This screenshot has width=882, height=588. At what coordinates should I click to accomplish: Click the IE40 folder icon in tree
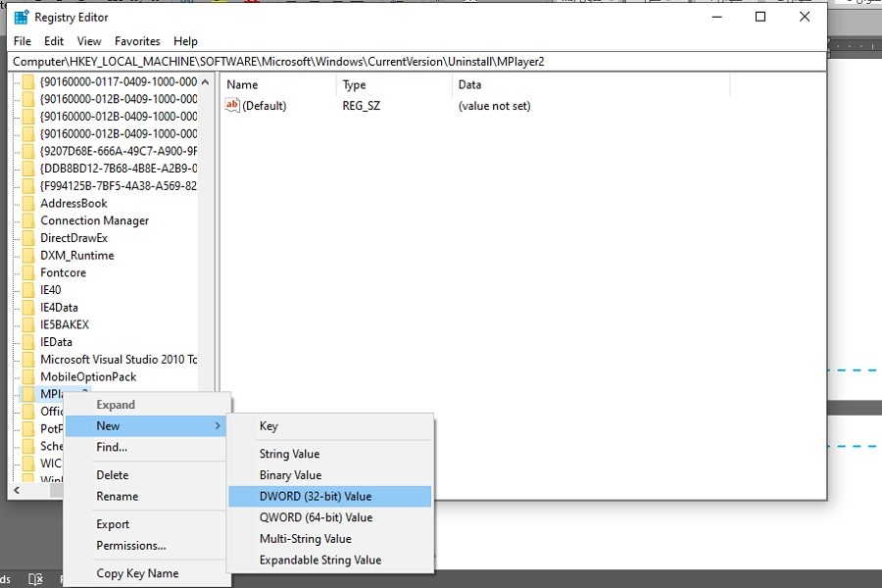coord(28,290)
